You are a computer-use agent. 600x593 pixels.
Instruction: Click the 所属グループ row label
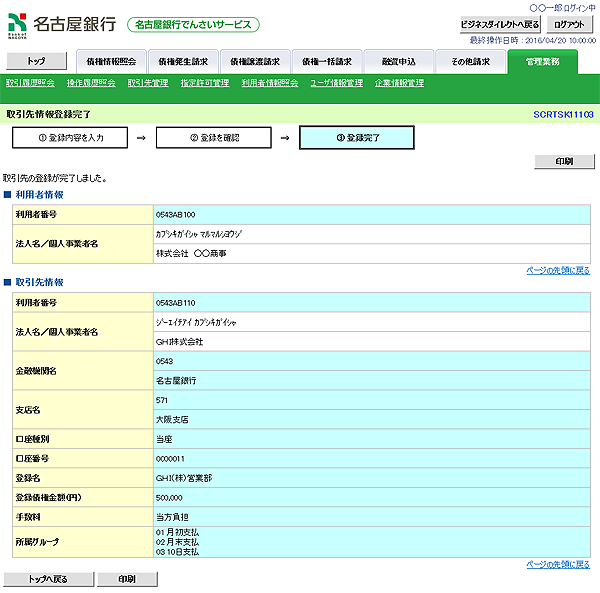coord(38,542)
